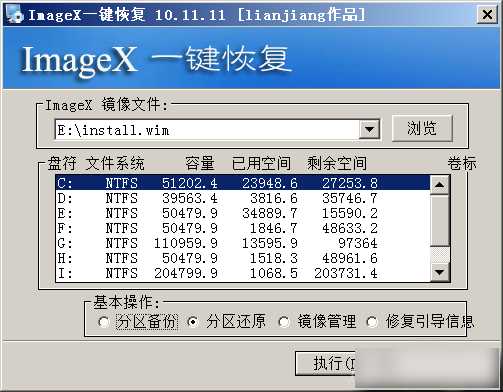Click the E:\install.wim path field
This screenshot has height=392, width=503.
point(207,130)
